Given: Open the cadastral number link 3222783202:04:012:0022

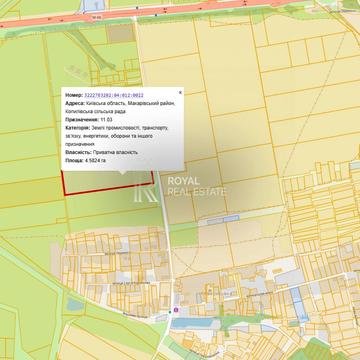Looking at the screenshot, I should [x=114, y=95].
